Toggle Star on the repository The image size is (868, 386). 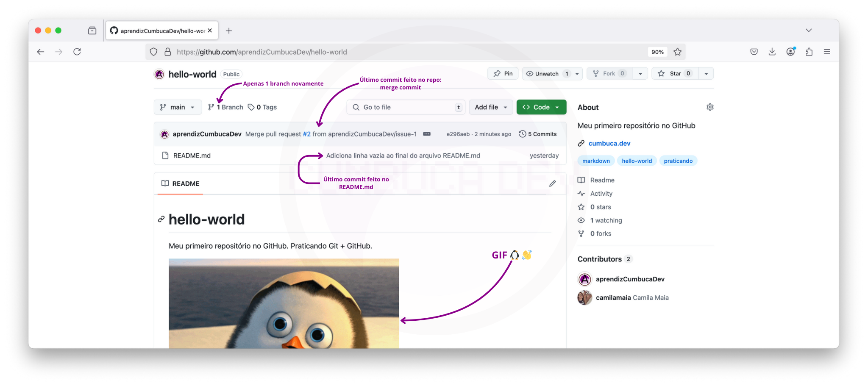(x=675, y=74)
